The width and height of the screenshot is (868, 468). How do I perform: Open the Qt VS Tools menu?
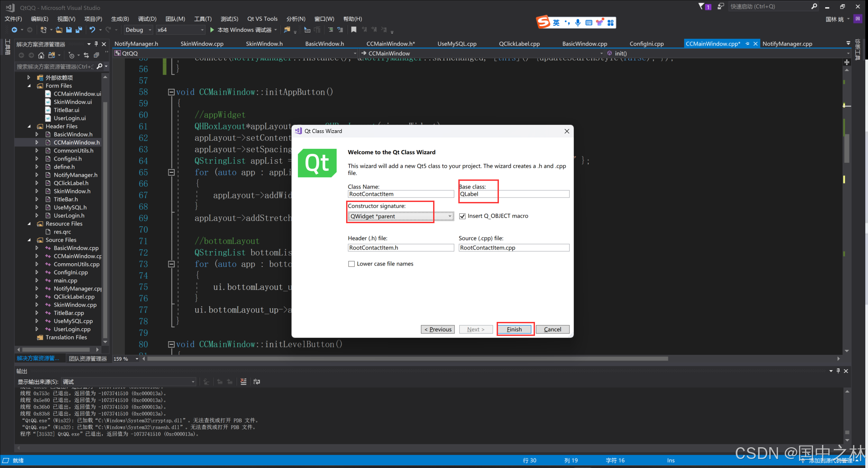pos(262,19)
